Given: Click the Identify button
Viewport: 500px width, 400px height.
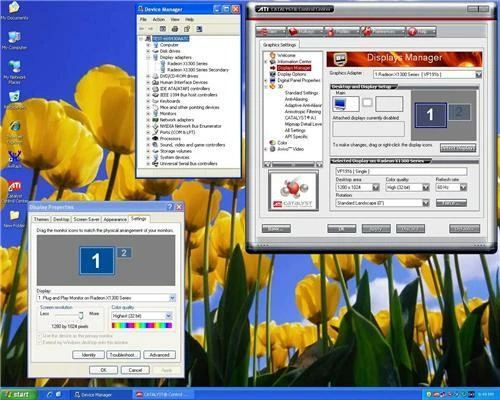Looking at the screenshot, I should [x=88, y=355].
